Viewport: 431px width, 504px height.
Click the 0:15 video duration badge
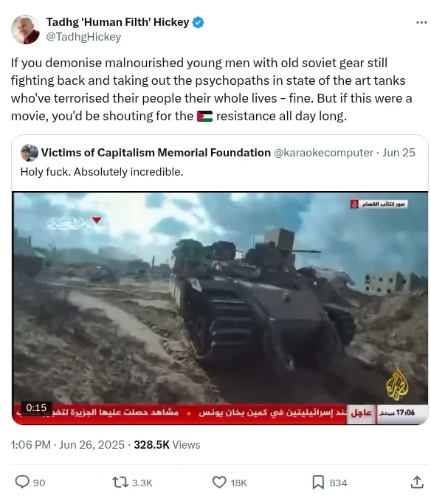36,407
